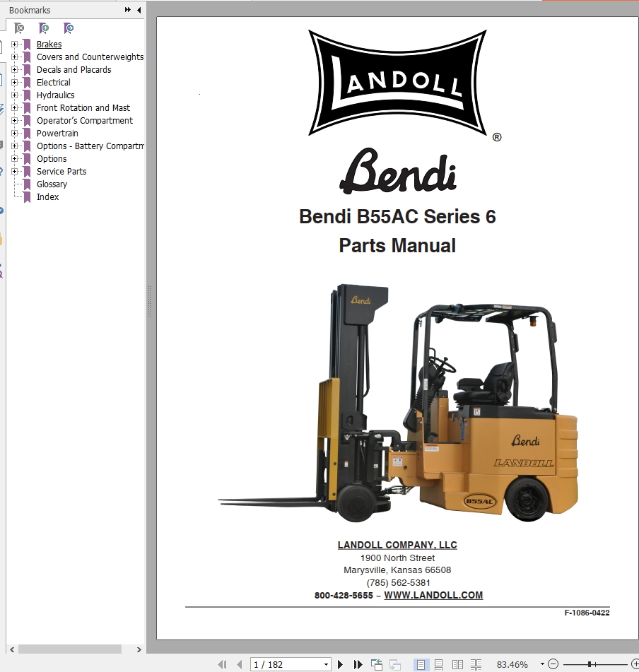
Task: Open the Powertrain bookmark
Action: (x=57, y=134)
